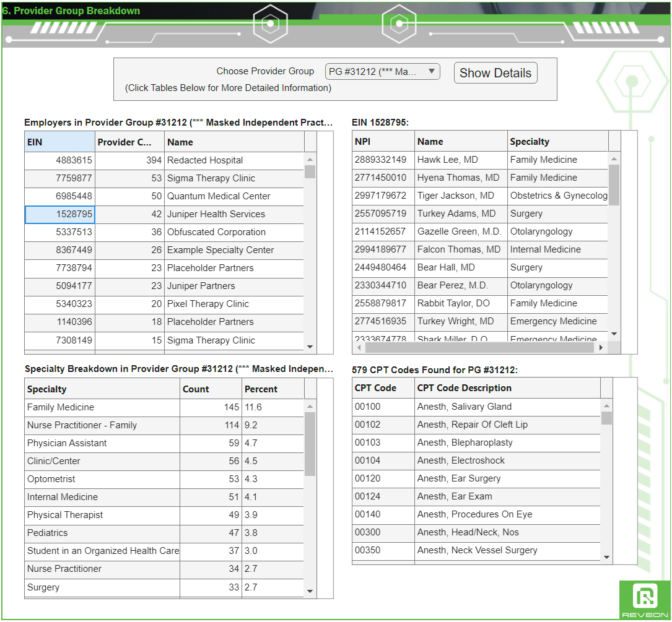This screenshot has height=622, width=672.
Task: Click the dropdown arrow beside PG #31212
Action: [432, 71]
